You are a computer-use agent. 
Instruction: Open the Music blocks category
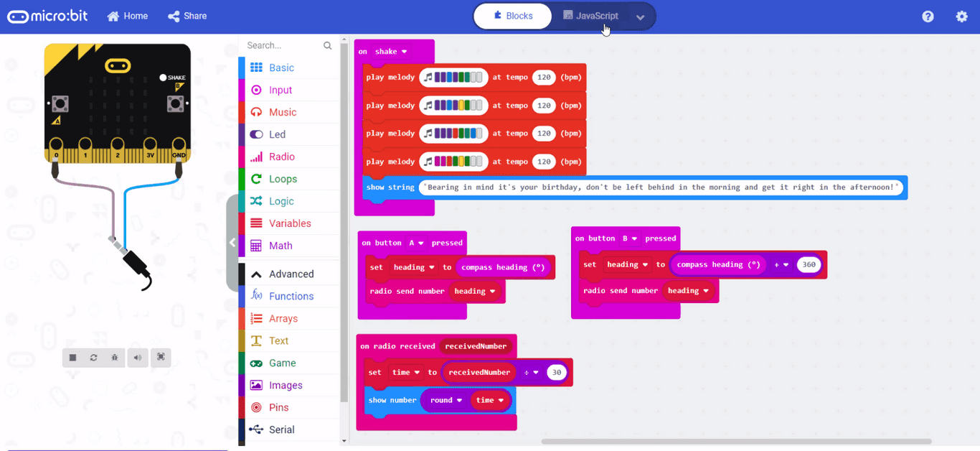click(x=289, y=112)
